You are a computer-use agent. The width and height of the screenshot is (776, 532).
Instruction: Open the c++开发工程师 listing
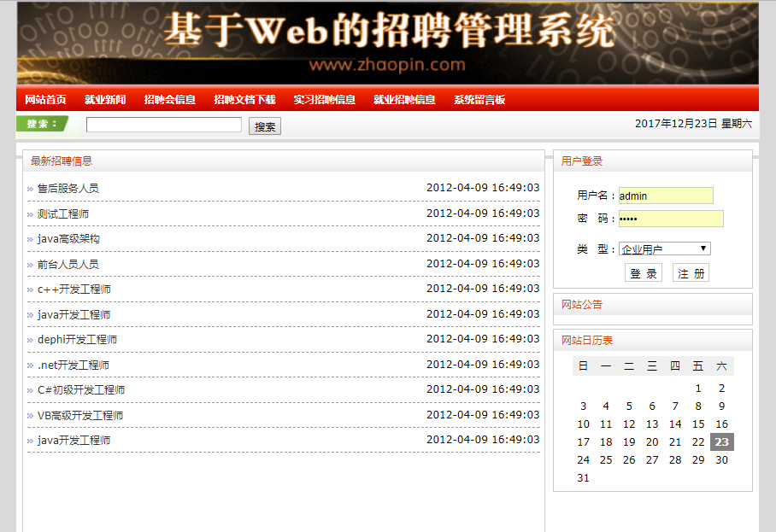(x=74, y=289)
